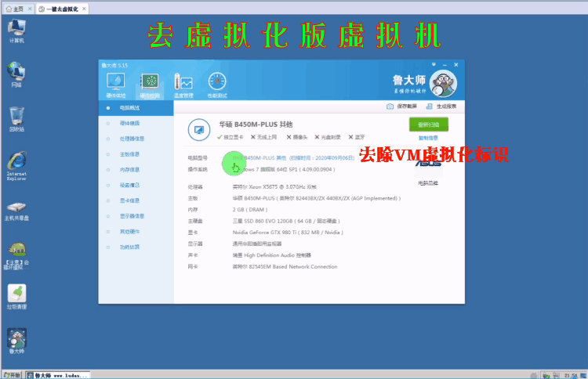Click the High Definition Audio sound card row

pos(272,255)
